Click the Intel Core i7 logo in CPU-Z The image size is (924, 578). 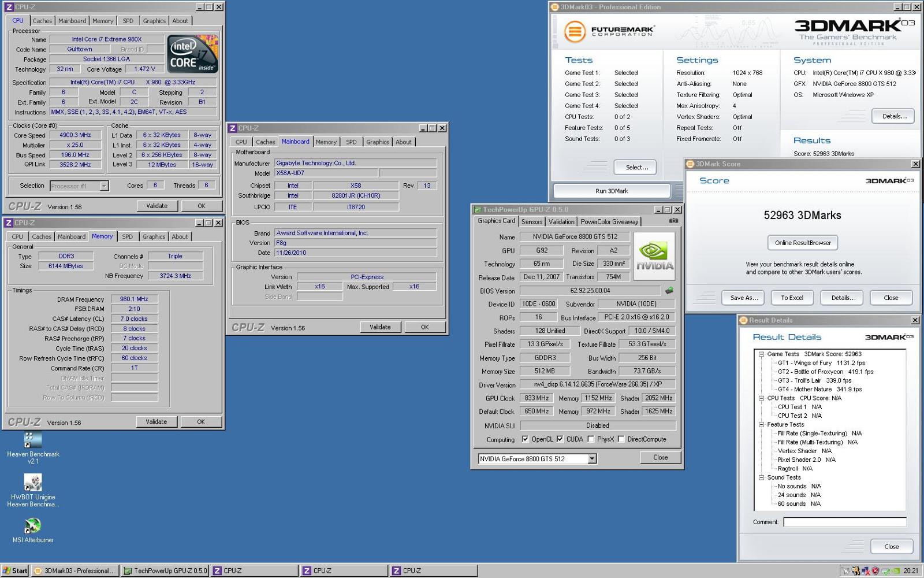point(192,53)
